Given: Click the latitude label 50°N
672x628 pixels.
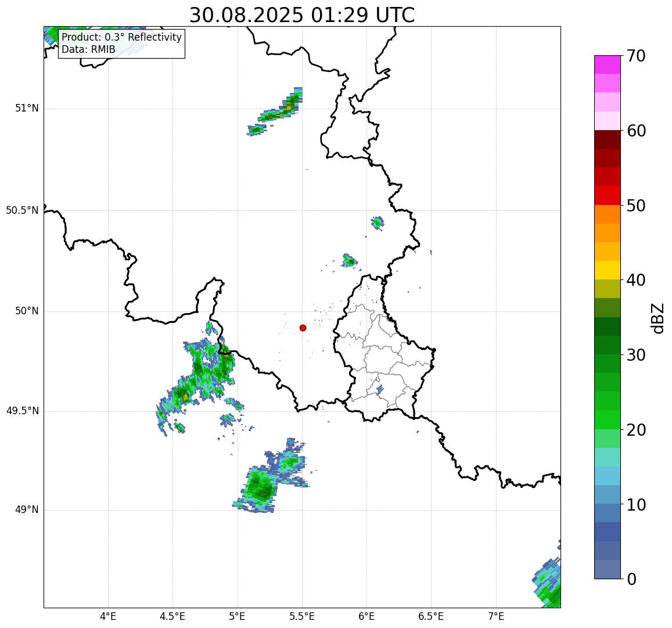Looking at the screenshot, I should point(27,311).
